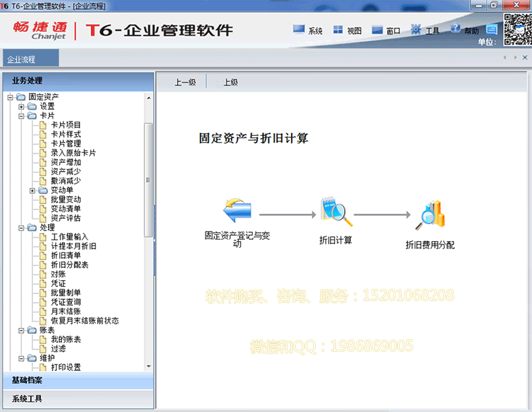This screenshot has height=412, width=532.
Task: Click the document icon beside 凭证查询
Action: tap(42, 302)
